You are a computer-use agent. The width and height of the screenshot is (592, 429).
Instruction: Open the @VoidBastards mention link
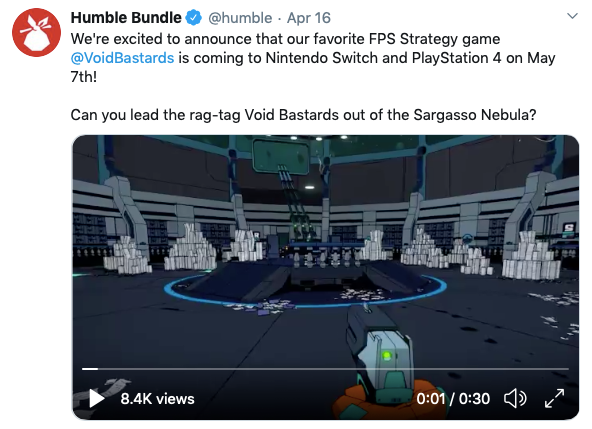(122, 58)
